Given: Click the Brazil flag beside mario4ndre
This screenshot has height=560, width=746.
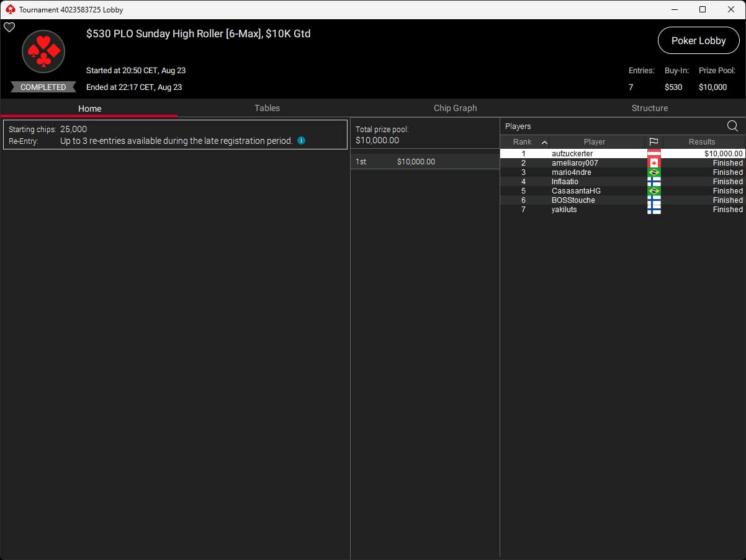Looking at the screenshot, I should [x=654, y=172].
